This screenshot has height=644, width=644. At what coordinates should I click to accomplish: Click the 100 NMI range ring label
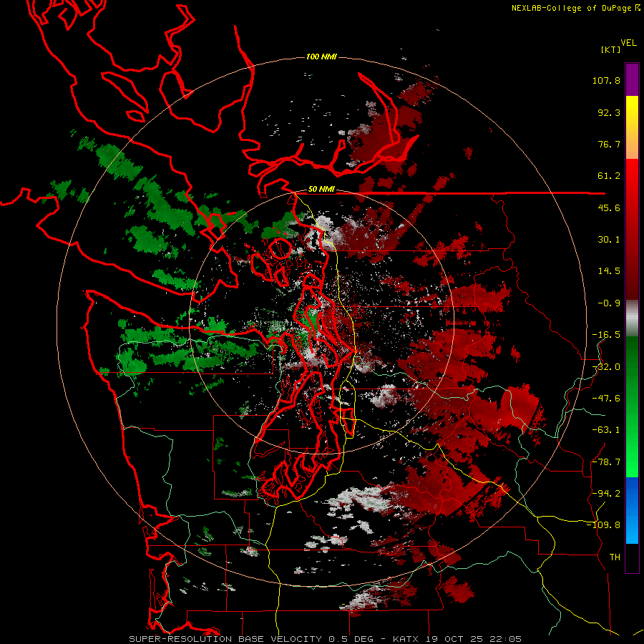point(321,57)
